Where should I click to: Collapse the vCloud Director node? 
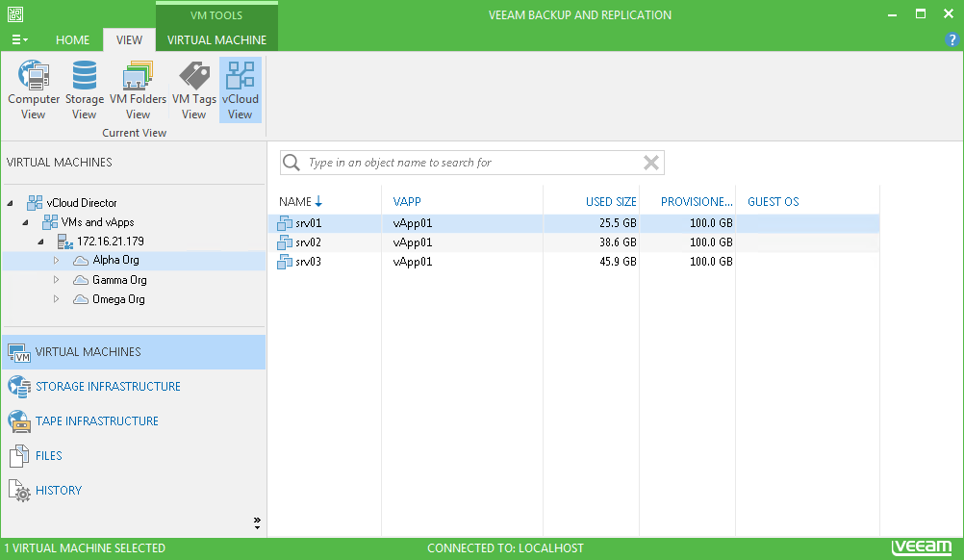11,203
